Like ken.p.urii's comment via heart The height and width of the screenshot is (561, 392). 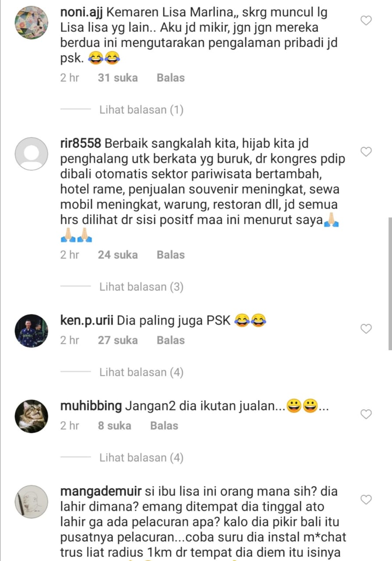(x=366, y=329)
